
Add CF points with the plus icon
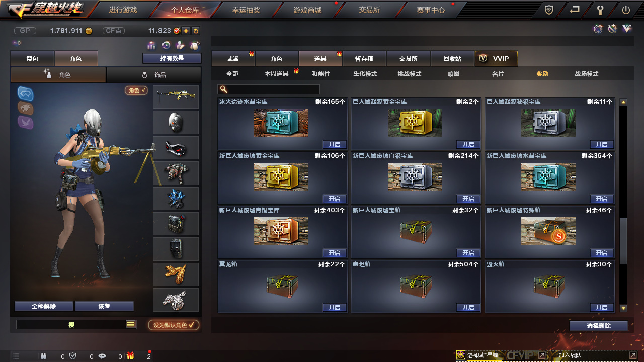pos(186,31)
